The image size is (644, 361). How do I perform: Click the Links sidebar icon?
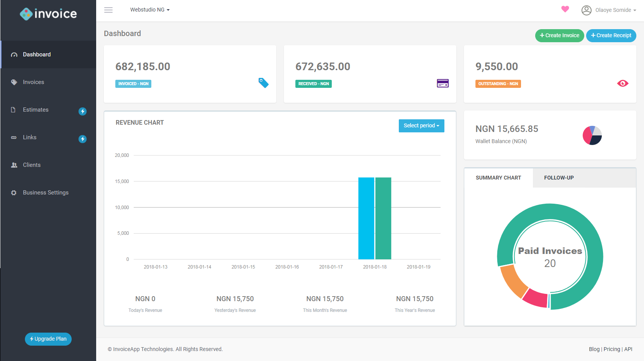(x=14, y=137)
